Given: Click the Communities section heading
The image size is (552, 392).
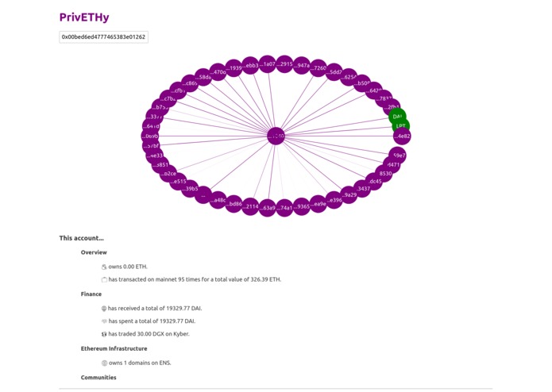Looking at the screenshot, I should point(98,377).
